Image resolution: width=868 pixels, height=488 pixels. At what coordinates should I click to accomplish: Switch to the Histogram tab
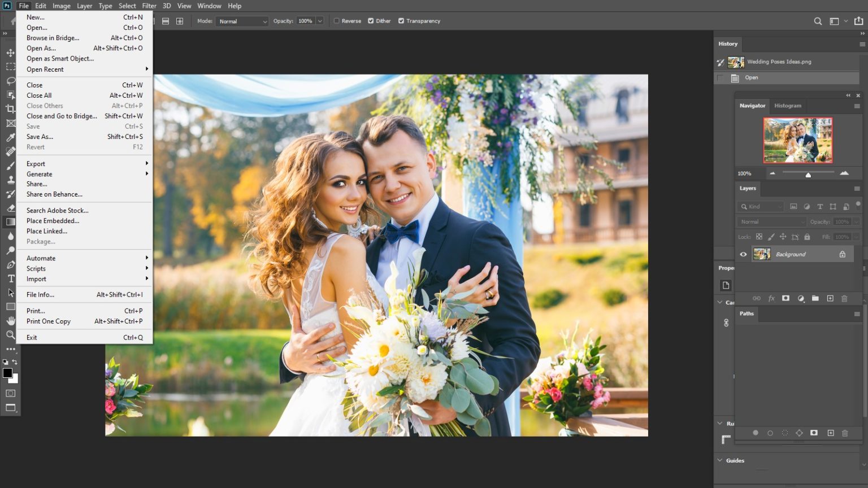788,106
